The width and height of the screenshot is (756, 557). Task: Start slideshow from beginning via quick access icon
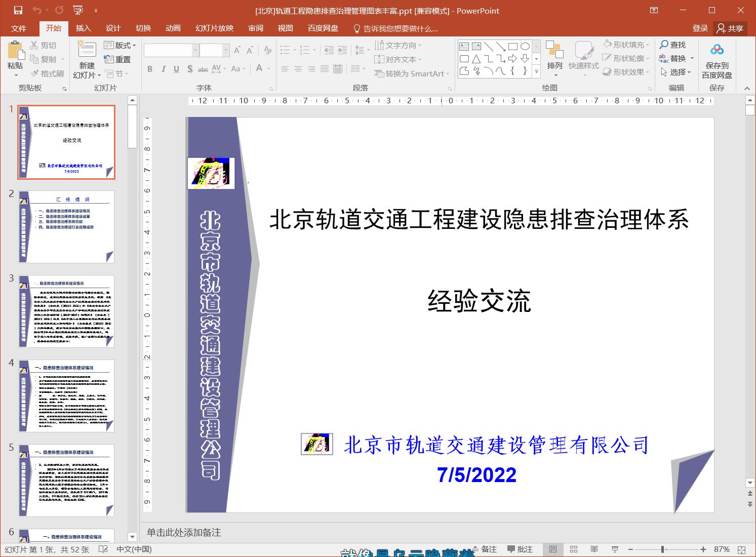78,10
